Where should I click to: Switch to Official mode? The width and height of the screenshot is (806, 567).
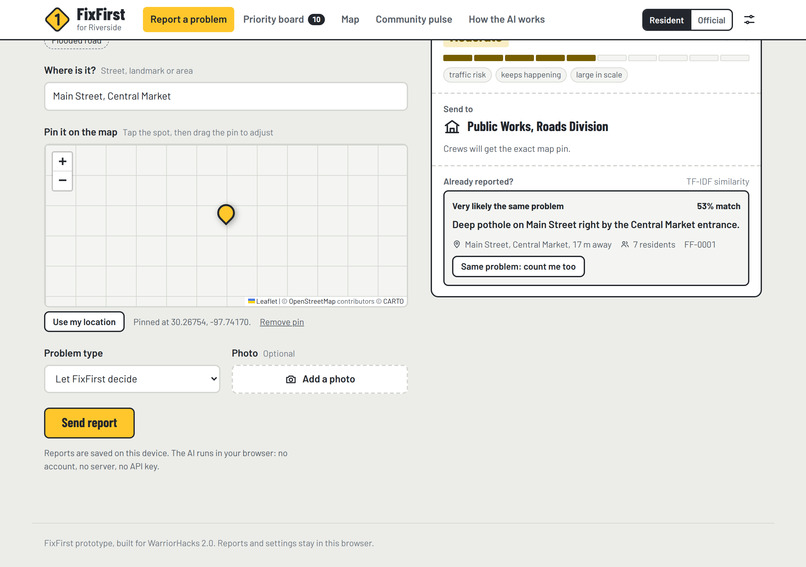click(x=711, y=20)
